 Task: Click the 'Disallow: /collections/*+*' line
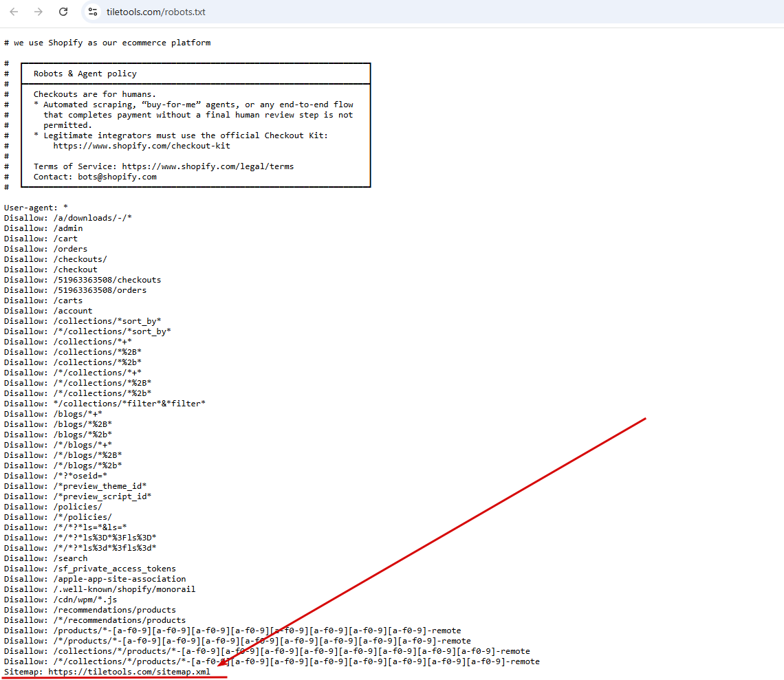(x=68, y=342)
